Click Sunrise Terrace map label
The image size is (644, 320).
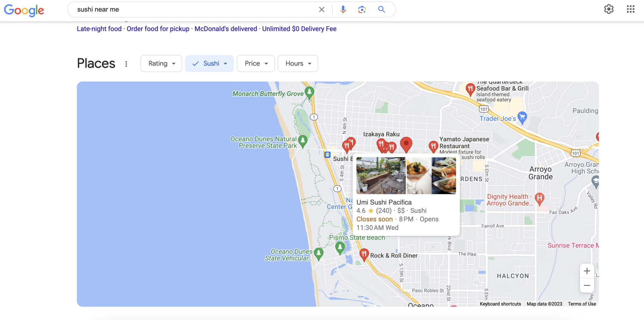click(573, 246)
